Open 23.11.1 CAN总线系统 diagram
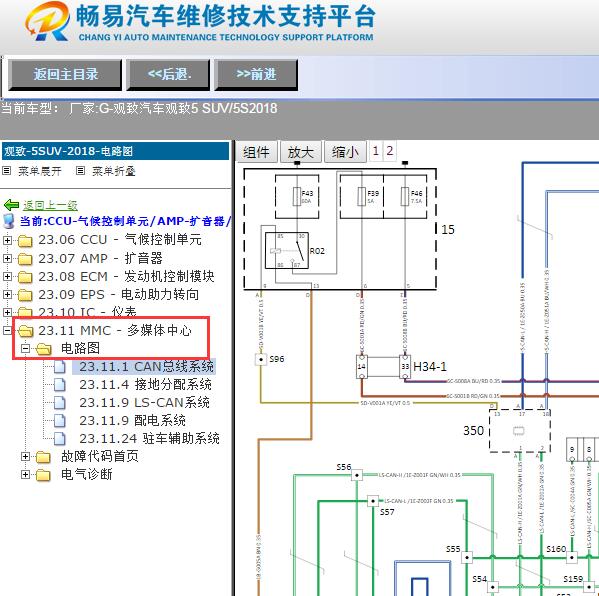The height and width of the screenshot is (596, 599). [x=146, y=367]
